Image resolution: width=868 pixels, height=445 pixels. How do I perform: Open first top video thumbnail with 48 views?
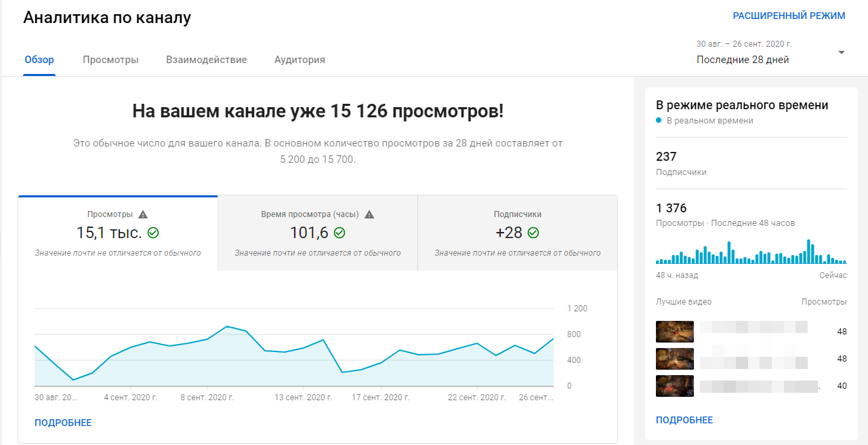(675, 332)
